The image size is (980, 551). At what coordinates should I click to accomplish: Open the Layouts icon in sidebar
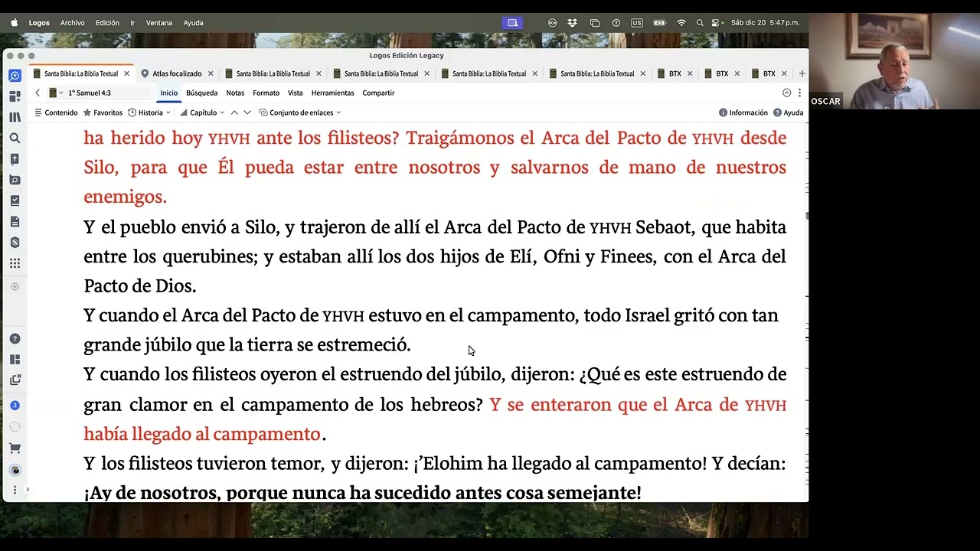[x=15, y=360]
